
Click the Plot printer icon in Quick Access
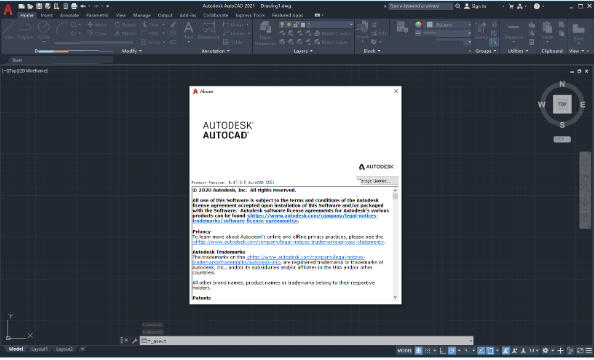point(74,6)
